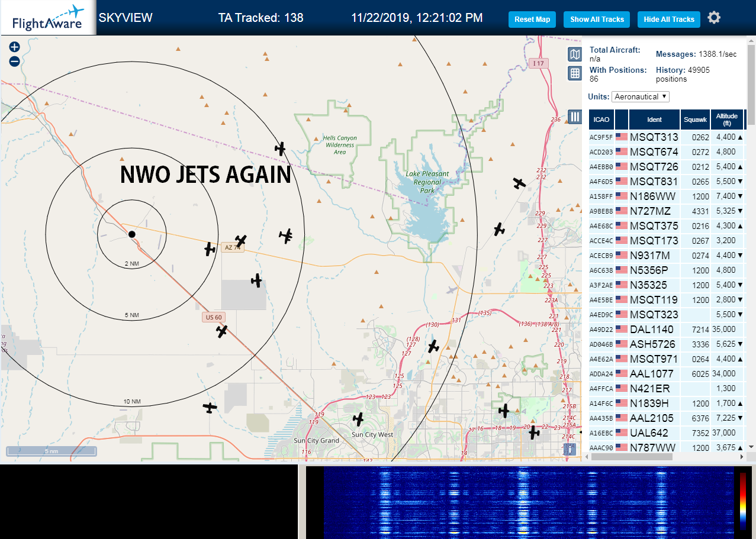Open column selection icon above table
This screenshot has width=756, height=539.
574,117
